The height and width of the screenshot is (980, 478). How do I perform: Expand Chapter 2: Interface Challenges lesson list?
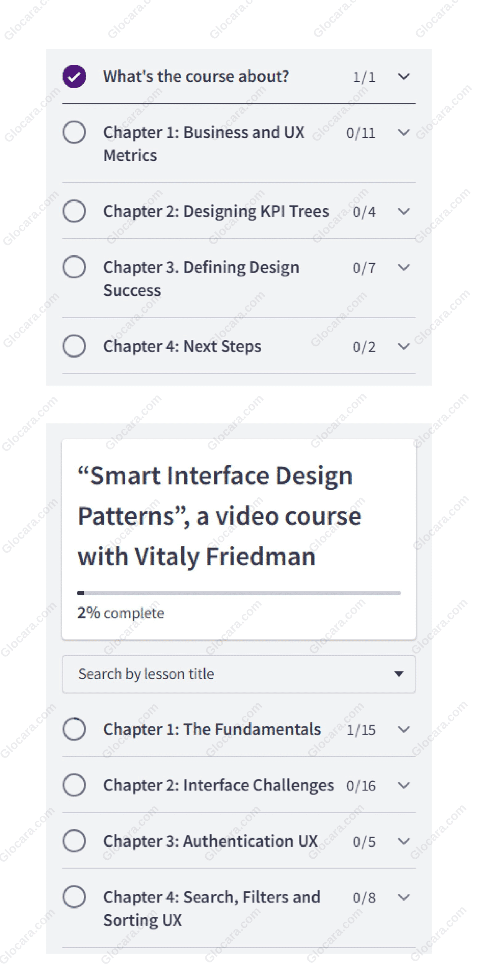click(x=404, y=786)
